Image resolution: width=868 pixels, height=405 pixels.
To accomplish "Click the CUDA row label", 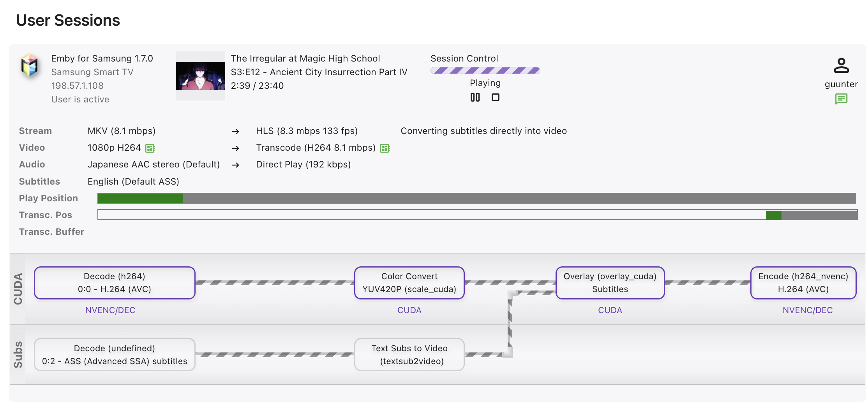I will point(18,289).
